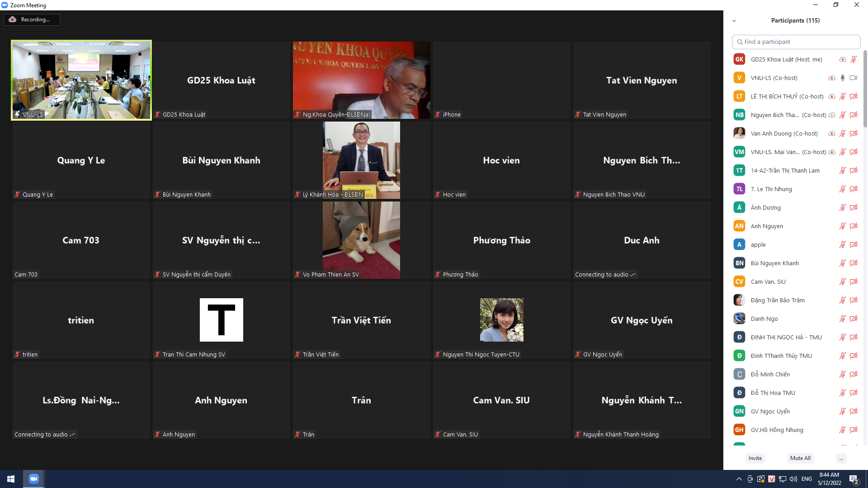Show hidden system tray icons

[739, 479]
